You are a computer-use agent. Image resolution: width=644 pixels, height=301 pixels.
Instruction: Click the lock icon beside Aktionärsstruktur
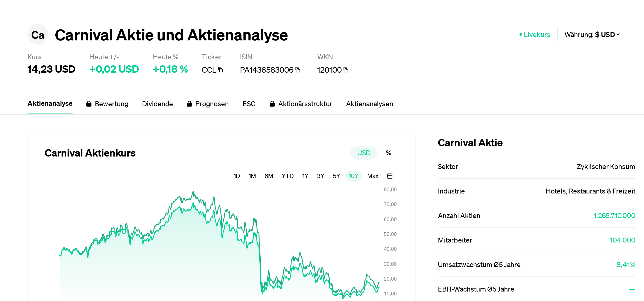(272, 104)
